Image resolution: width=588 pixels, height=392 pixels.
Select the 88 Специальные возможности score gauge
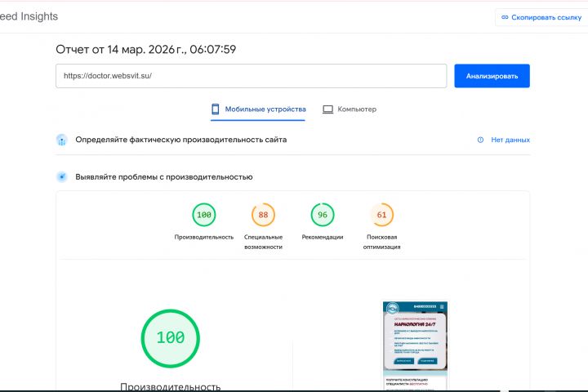click(263, 215)
